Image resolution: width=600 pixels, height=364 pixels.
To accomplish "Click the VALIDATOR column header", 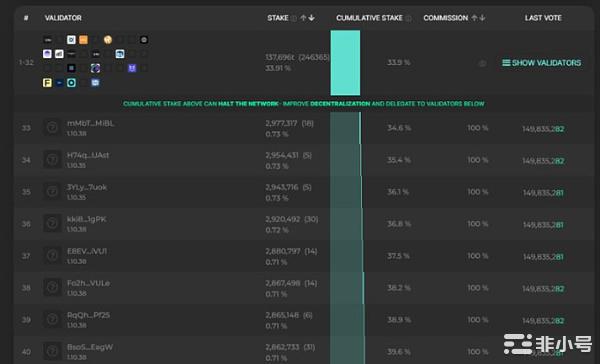I will [x=63, y=18].
